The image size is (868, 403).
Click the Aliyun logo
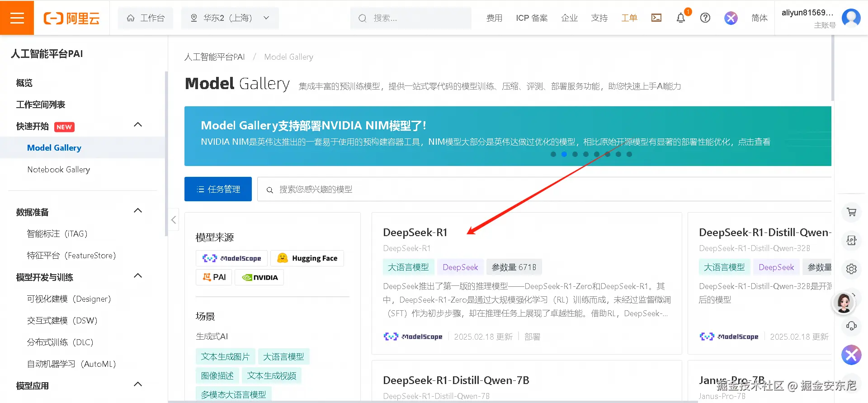[x=71, y=18]
